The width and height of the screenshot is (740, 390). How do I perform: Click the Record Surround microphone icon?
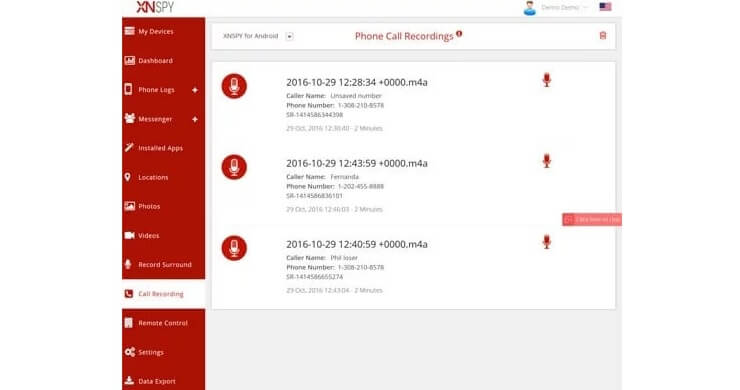(x=128, y=264)
